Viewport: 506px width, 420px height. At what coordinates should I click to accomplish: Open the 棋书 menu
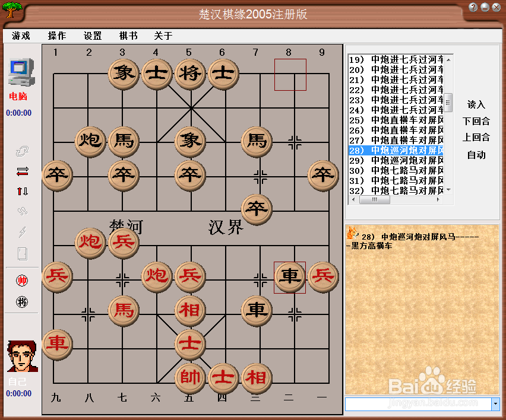tap(128, 36)
